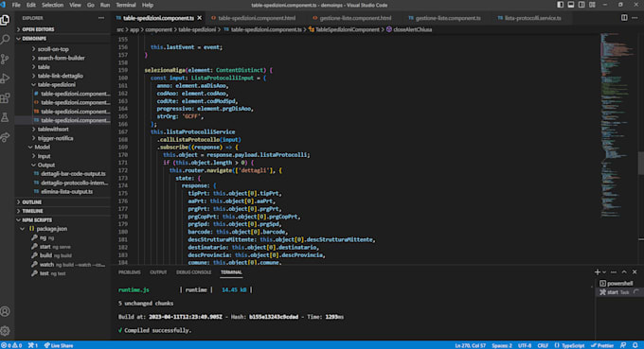Collapse the DEMOINPS explorer section
Image resolution: width=644 pixels, height=349 pixels.
(63, 39)
